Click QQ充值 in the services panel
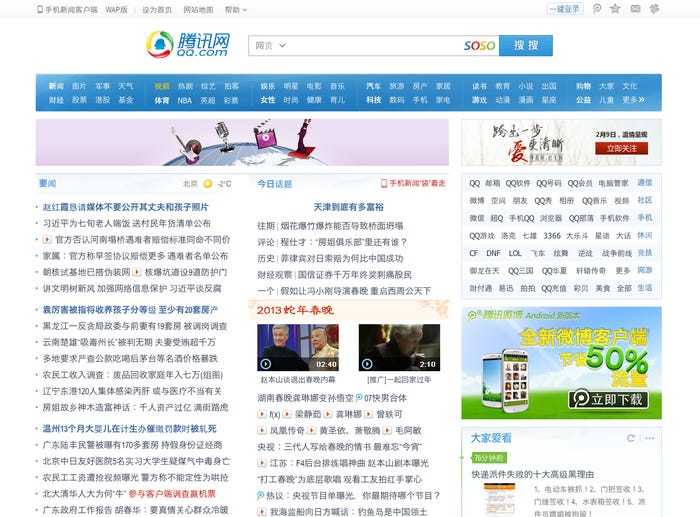 [x=554, y=288]
